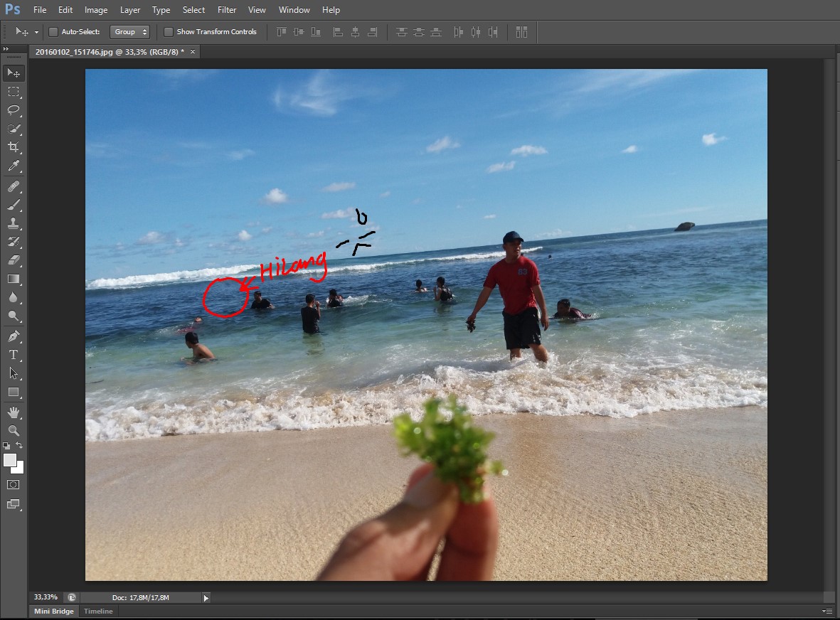This screenshot has height=620, width=840.
Task: Select the History Brush tool
Action: 14,242
